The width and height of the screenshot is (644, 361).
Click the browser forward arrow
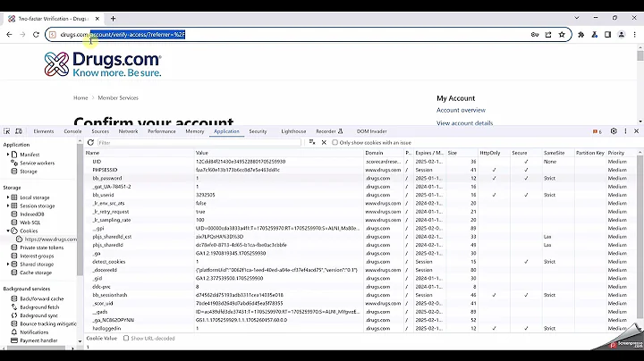22,35
